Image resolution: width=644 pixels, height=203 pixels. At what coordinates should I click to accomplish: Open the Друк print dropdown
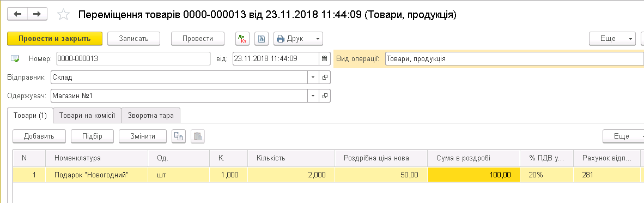click(x=298, y=39)
